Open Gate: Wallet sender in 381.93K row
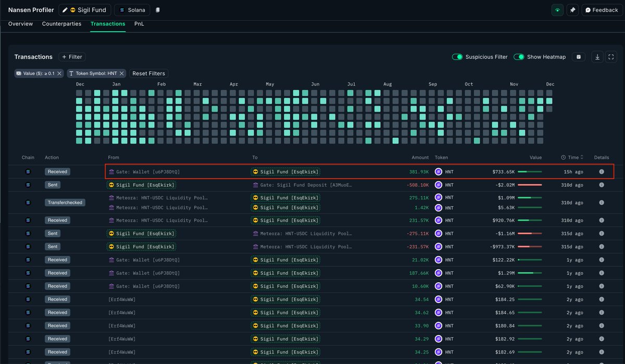The height and width of the screenshot is (364, 625). [144, 172]
